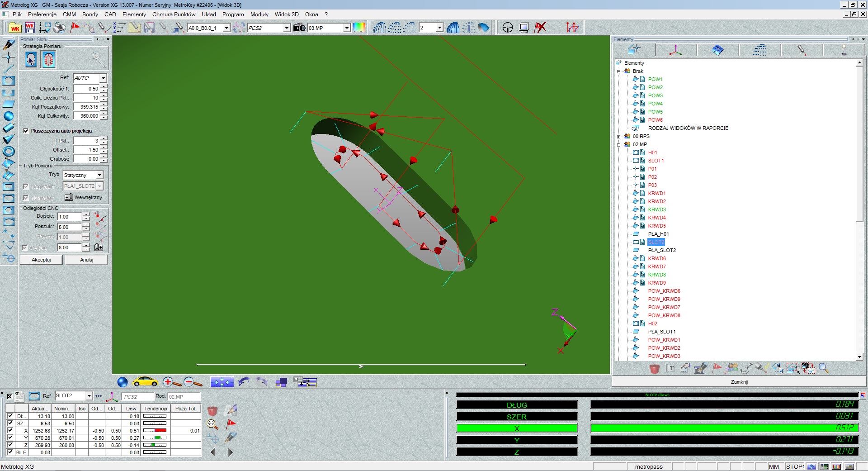Image resolution: width=868 pixels, height=471 pixels.
Task: Click the Zamknij button
Action: coord(739,382)
